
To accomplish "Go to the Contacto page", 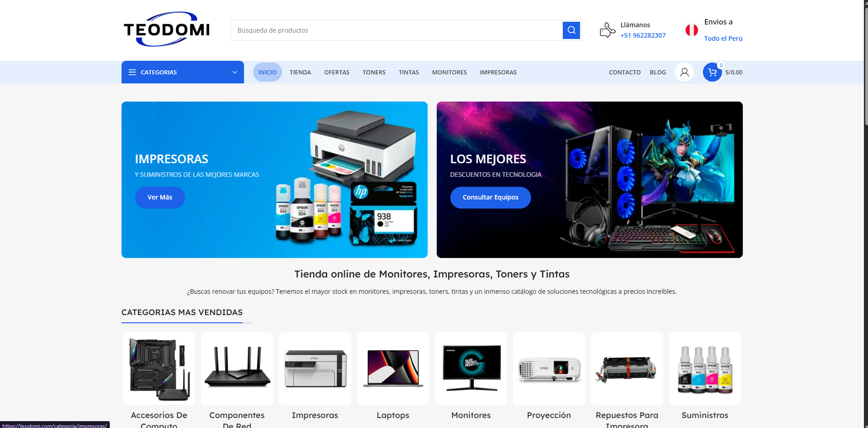I will (x=625, y=72).
